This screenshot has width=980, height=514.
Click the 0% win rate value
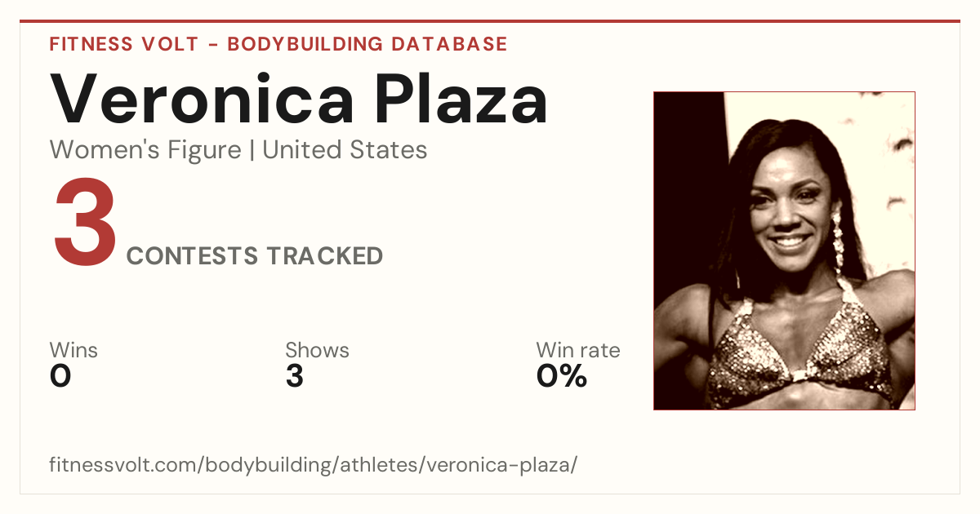[562, 376]
